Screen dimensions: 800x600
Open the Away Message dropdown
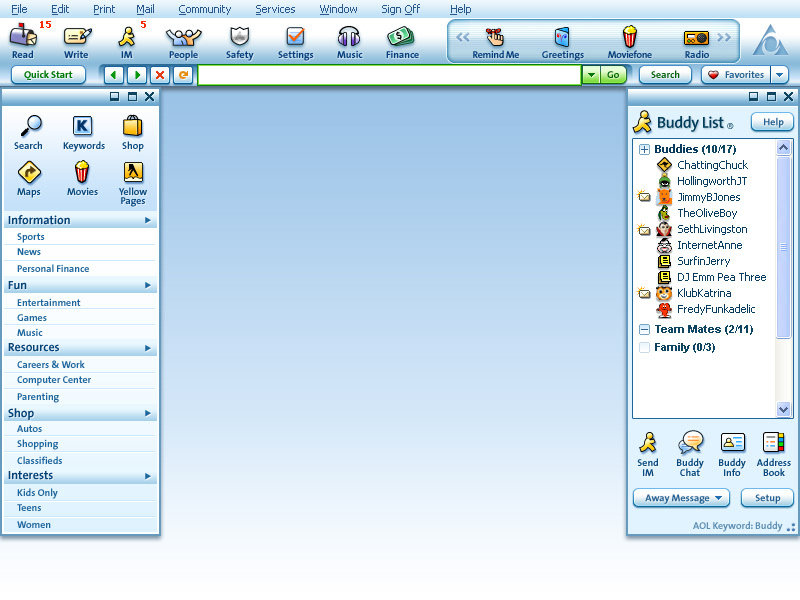(681, 498)
